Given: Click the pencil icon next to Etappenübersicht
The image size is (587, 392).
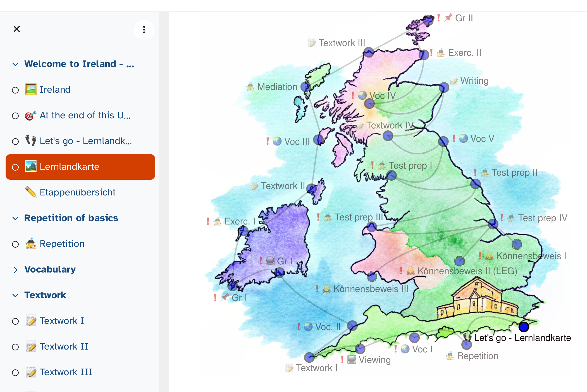Looking at the screenshot, I should (31, 192).
